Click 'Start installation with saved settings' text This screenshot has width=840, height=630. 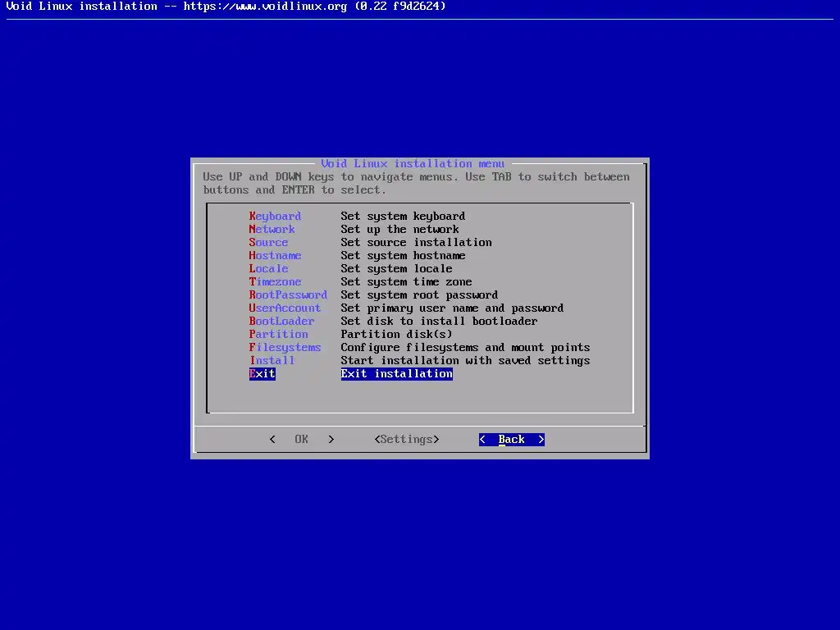click(466, 361)
